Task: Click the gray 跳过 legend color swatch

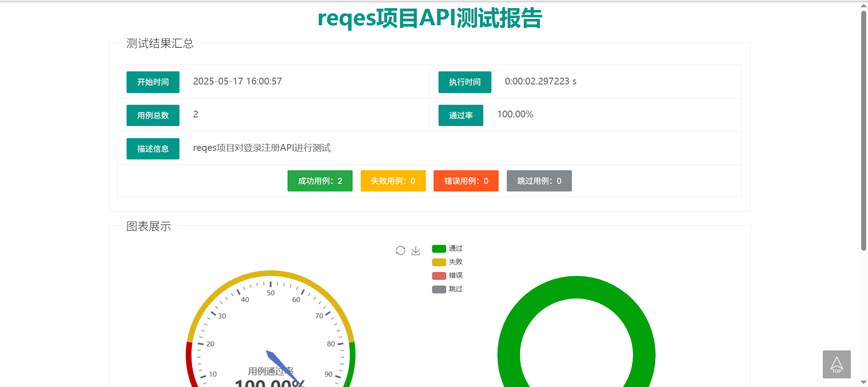Action: click(x=439, y=289)
